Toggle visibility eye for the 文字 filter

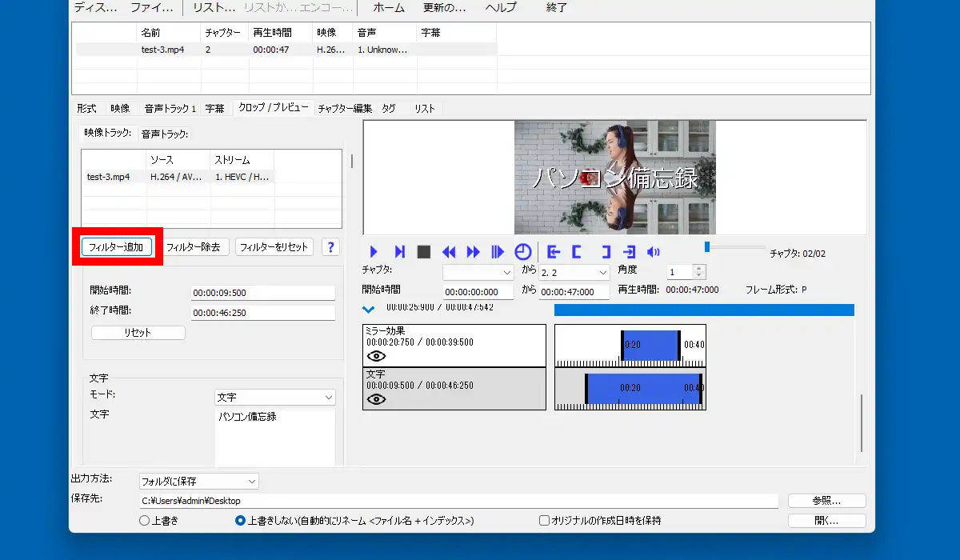click(x=376, y=398)
